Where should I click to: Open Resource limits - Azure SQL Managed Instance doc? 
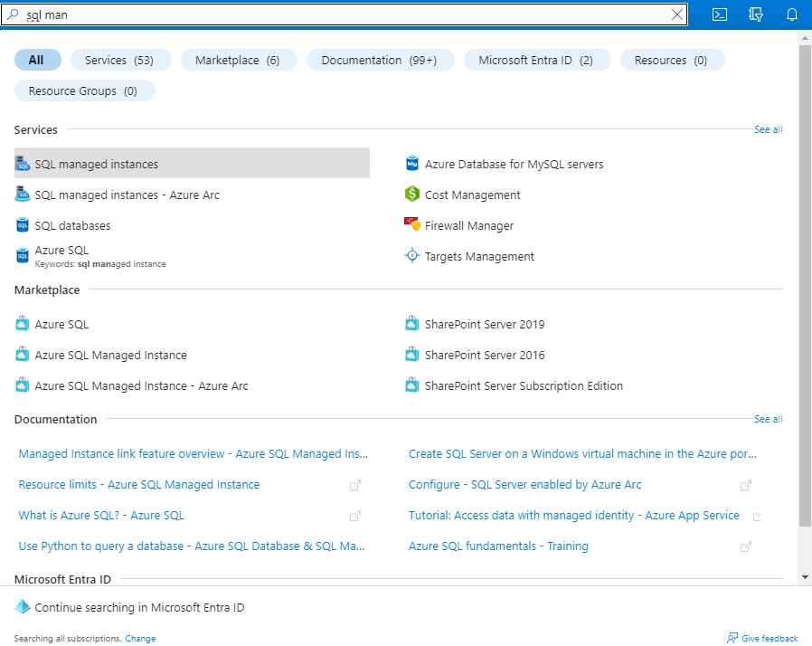pos(138,484)
